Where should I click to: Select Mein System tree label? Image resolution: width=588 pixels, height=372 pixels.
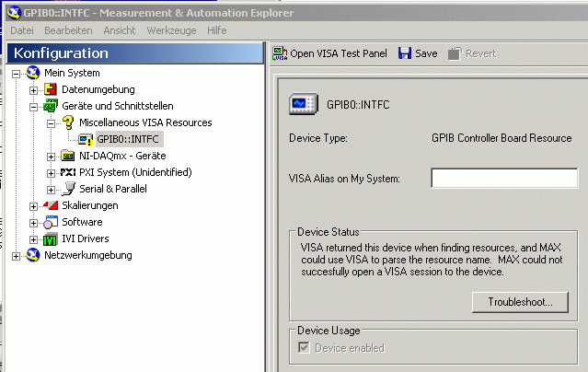coord(72,73)
